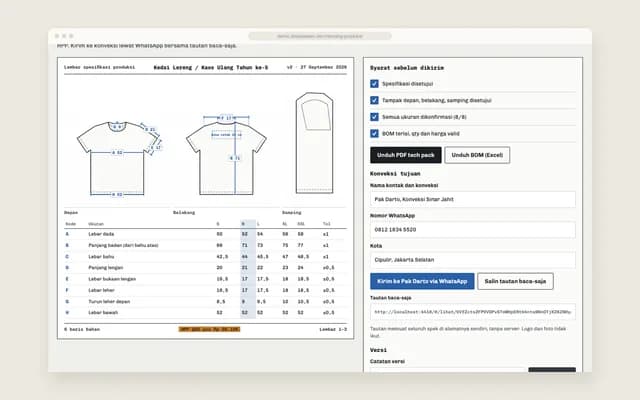
Task: Click the 'Lembar spesifikasi produksi' header text
Action: point(99,67)
